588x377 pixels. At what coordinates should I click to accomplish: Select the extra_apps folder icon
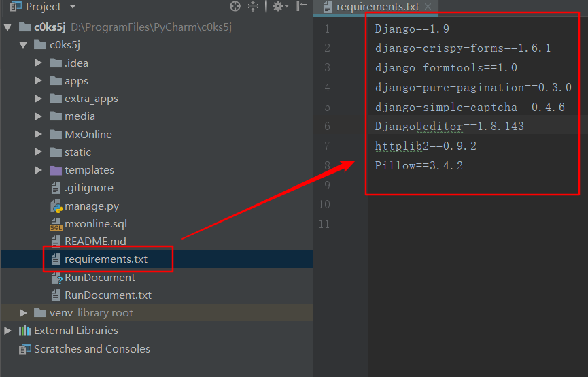pos(56,99)
